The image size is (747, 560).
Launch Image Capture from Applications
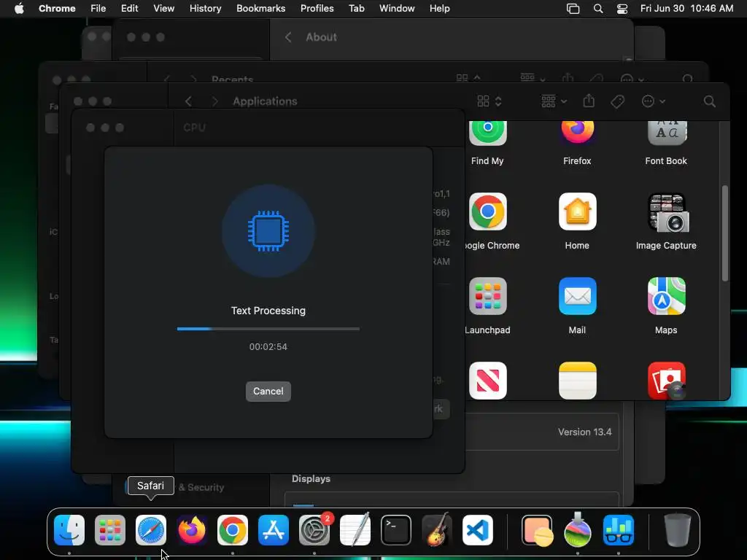click(666, 212)
